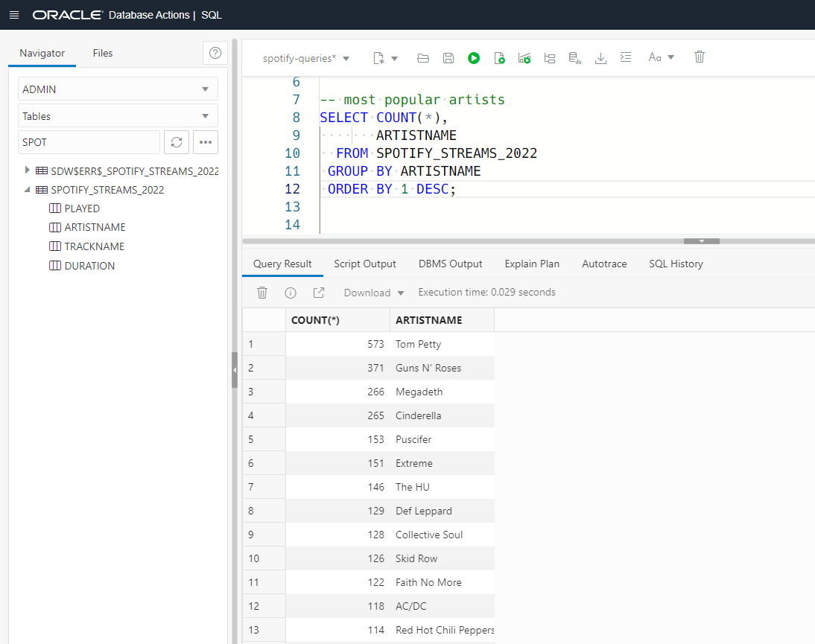Click the Explain Plan toolbar icon

(550, 58)
